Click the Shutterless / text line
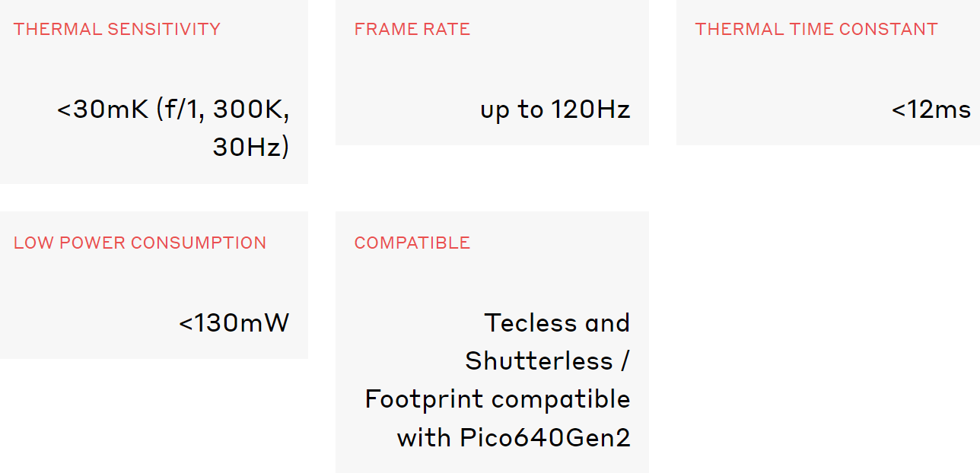Image resolution: width=980 pixels, height=473 pixels. pyautogui.click(x=547, y=361)
